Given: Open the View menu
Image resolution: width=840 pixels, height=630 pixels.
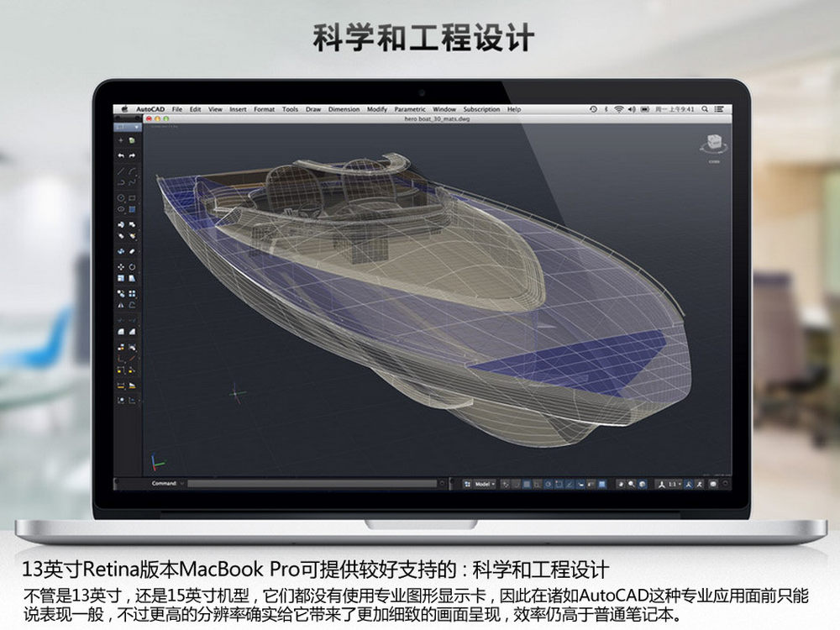Looking at the screenshot, I should (215, 109).
